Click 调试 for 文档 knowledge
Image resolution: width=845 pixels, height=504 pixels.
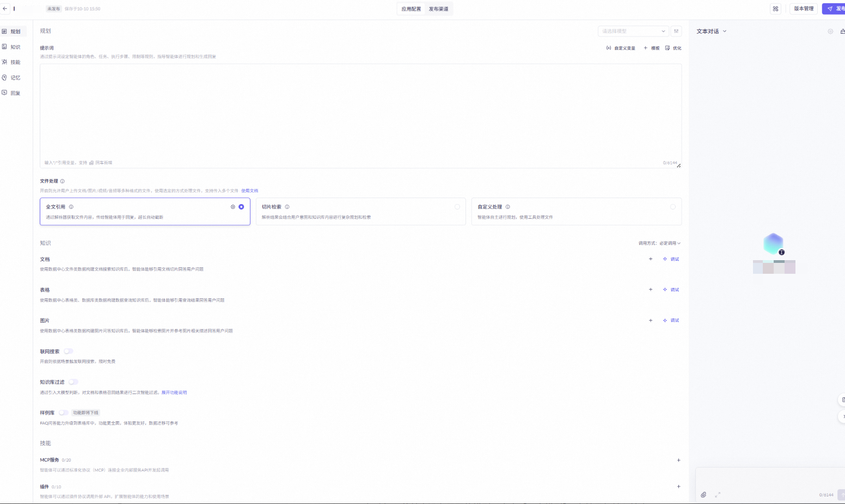click(671, 259)
